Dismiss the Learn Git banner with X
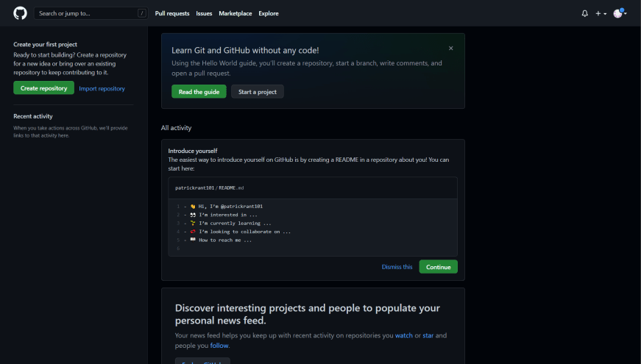This screenshot has width=641, height=364. click(x=451, y=49)
